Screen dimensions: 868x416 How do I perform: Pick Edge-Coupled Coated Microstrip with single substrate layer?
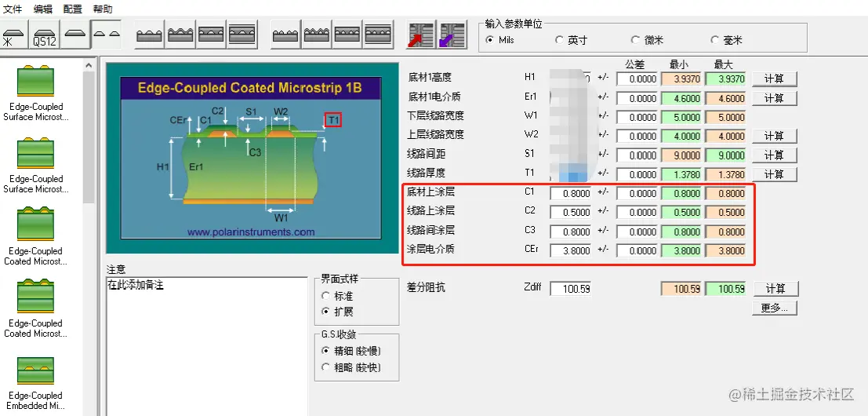click(36, 237)
